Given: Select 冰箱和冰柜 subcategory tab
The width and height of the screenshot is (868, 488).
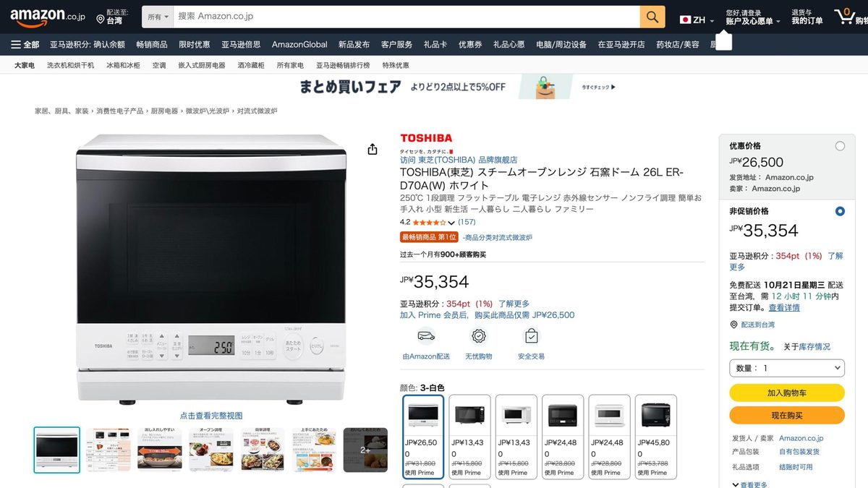Looking at the screenshot, I should 123,65.
